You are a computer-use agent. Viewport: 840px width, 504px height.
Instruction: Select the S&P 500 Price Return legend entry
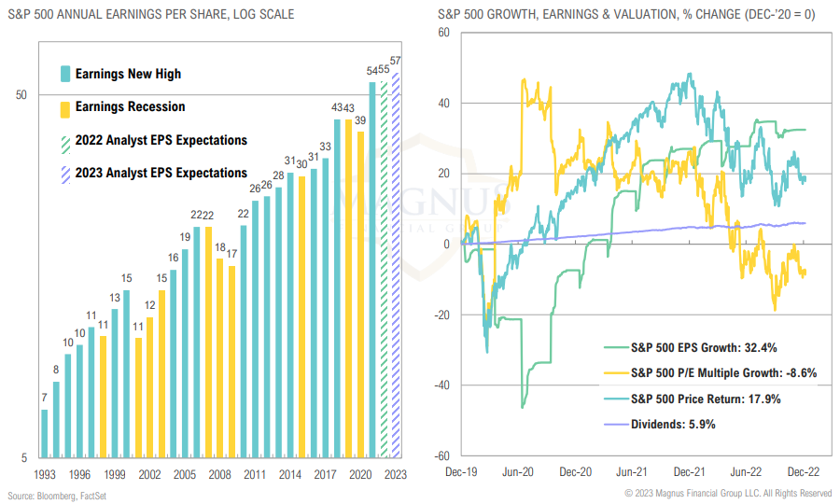click(x=705, y=399)
